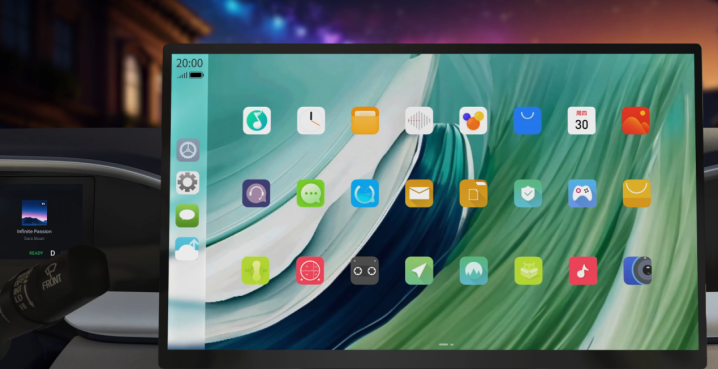
Task: Open the blue shopping bag store
Action: (x=528, y=120)
